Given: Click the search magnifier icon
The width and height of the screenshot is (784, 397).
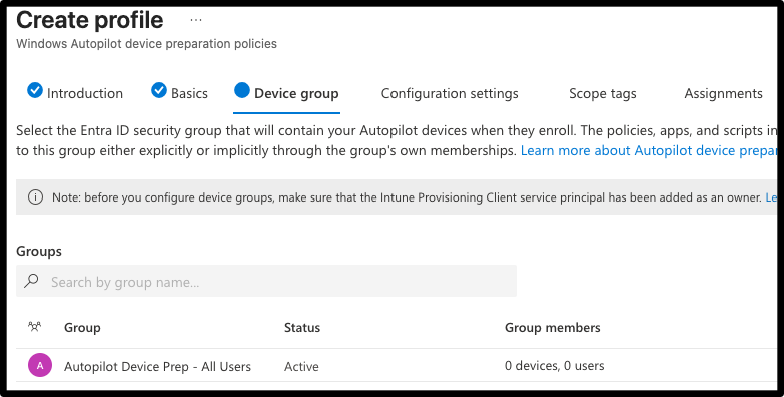Looking at the screenshot, I should tap(32, 281).
